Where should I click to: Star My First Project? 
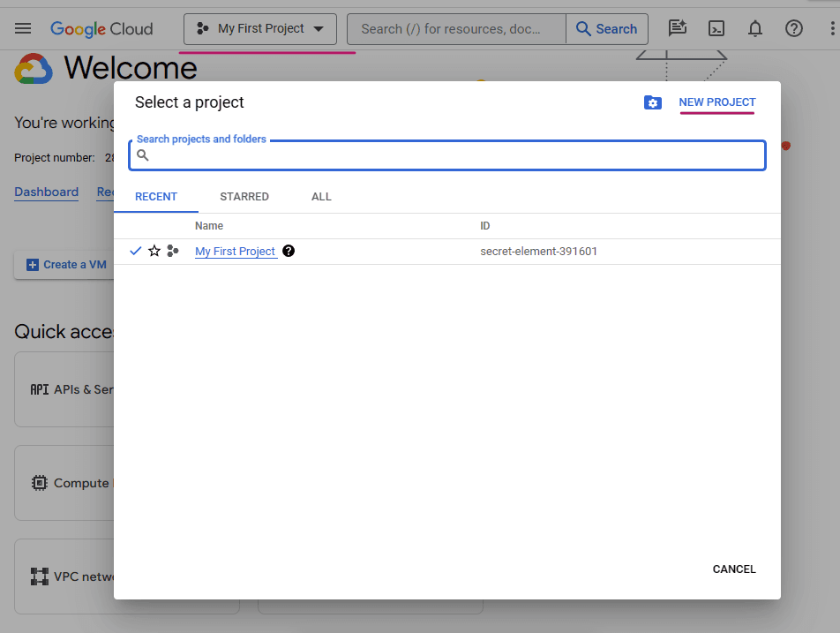click(154, 251)
